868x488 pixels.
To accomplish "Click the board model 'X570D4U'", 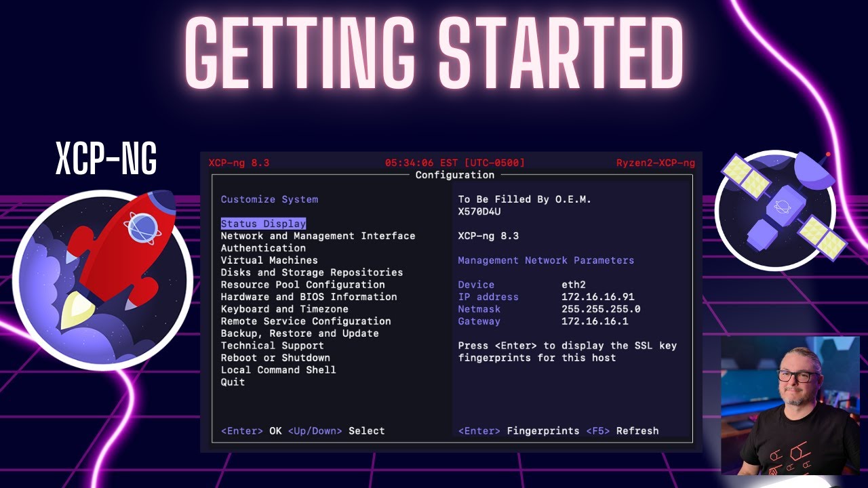I will click(479, 211).
